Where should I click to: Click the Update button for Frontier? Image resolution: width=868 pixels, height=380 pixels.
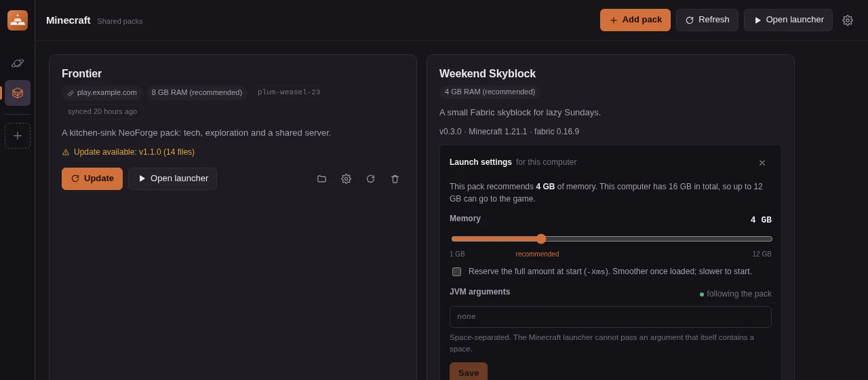(92, 178)
